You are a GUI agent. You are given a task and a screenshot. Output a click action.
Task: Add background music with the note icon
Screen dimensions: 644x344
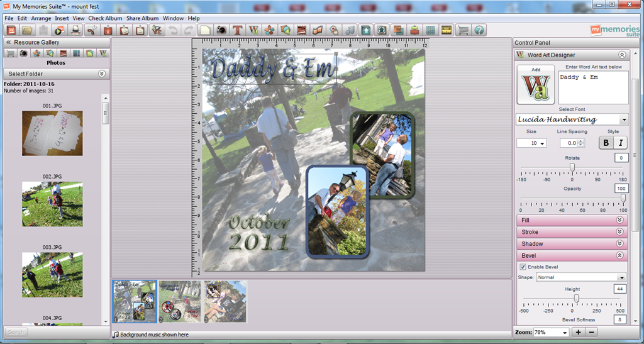[350, 30]
